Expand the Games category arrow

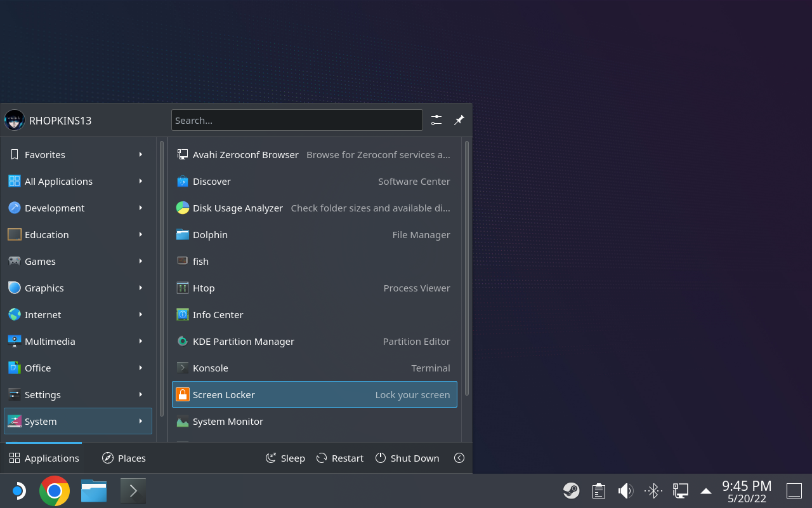(141, 261)
